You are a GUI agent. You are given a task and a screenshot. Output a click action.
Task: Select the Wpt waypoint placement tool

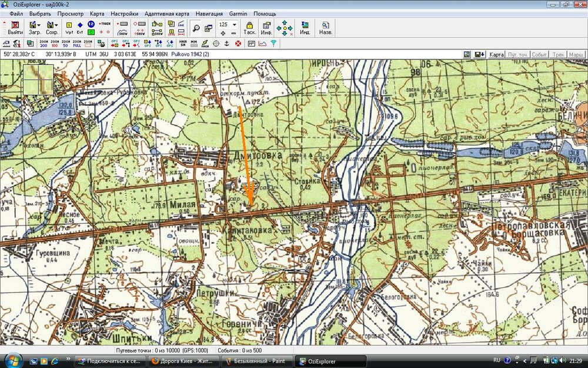click(69, 28)
